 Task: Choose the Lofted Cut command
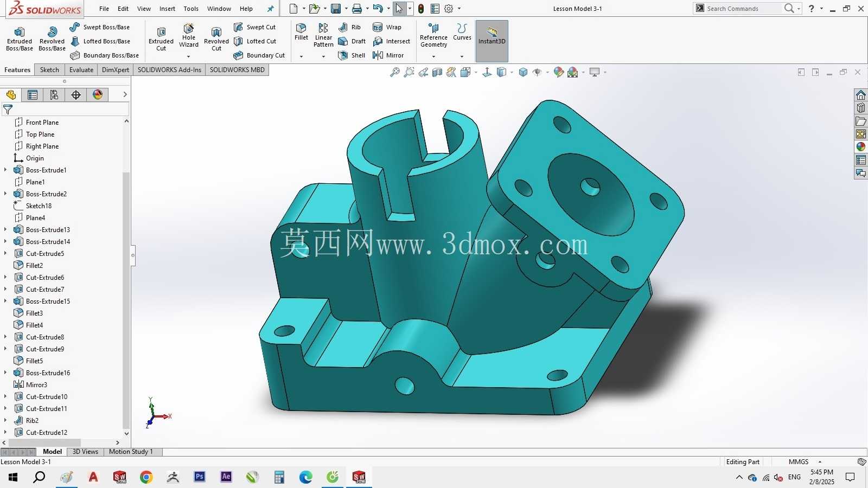pyautogui.click(x=255, y=41)
